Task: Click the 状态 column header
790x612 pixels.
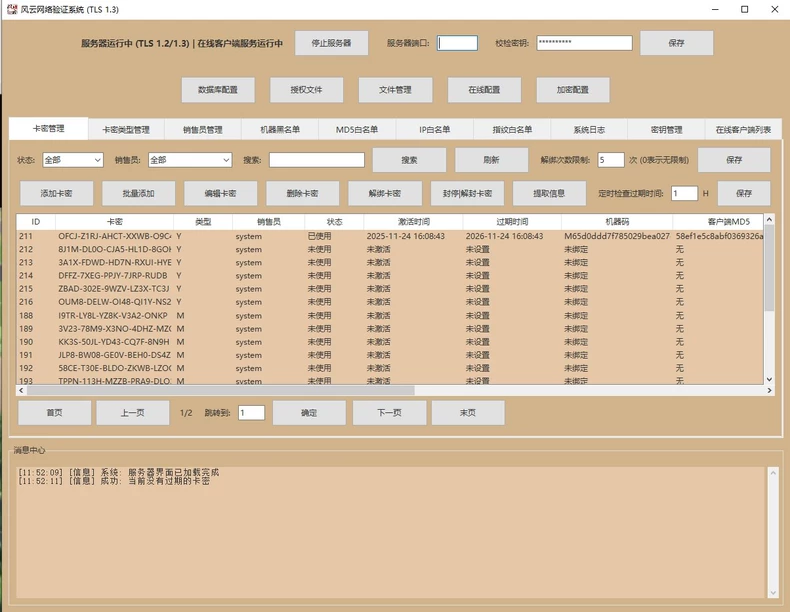Action: pyautogui.click(x=334, y=222)
